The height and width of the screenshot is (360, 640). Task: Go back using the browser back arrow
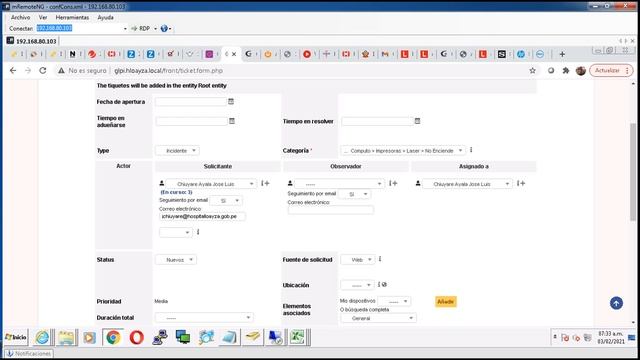(13, 71)
